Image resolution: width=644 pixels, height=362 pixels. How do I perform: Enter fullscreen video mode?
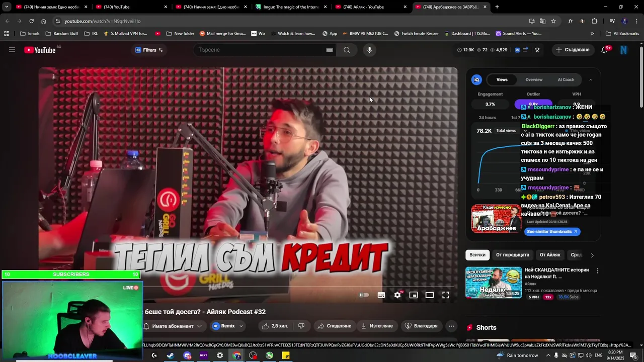[446, 295]
